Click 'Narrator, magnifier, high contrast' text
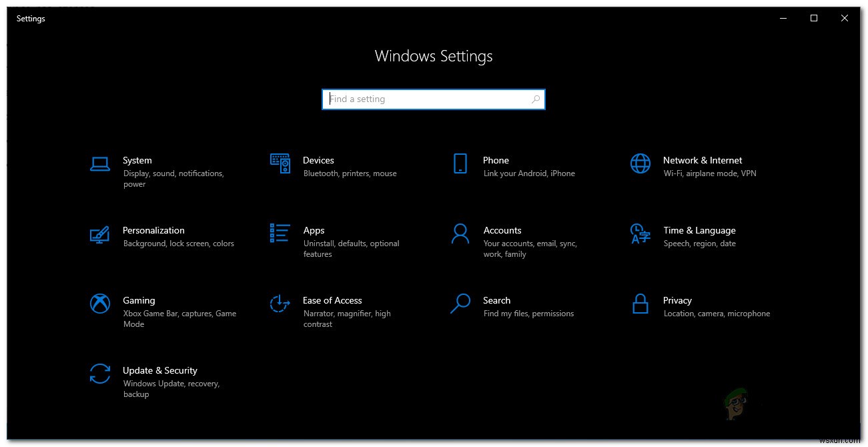 click(347, 319)
